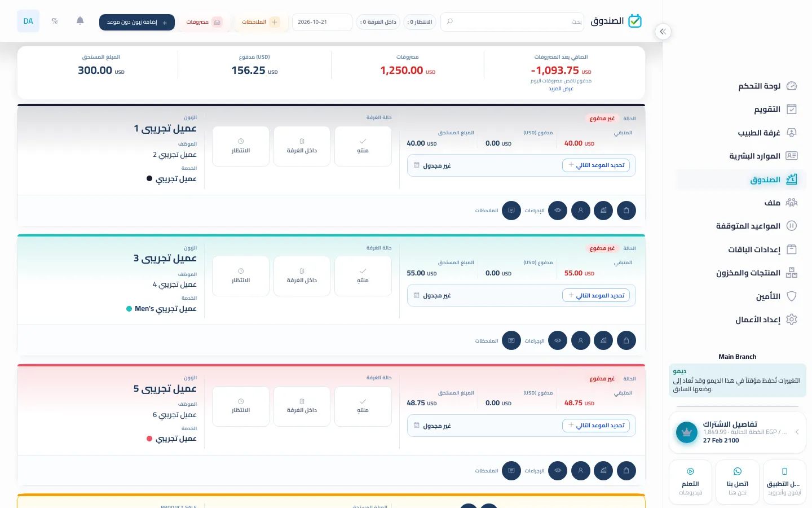This screenshot has height=508, width=812.
Task: Open the customer profile icon for عميل تجريبي 3
Action: click(x=581, y=340)
